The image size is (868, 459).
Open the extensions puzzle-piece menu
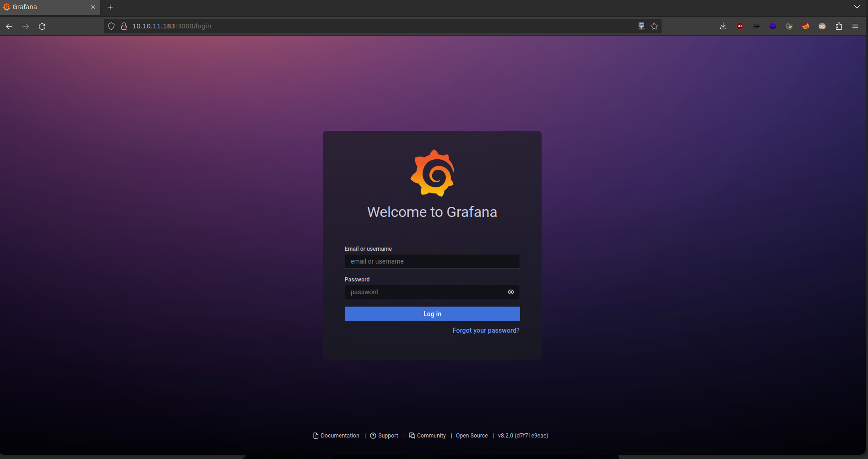point(839,26)
